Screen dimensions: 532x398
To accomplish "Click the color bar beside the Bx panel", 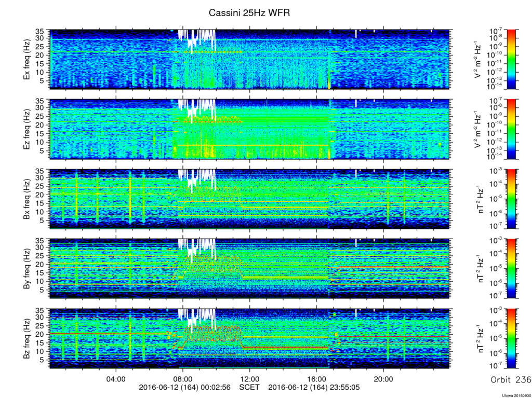I will click(511, 199).
